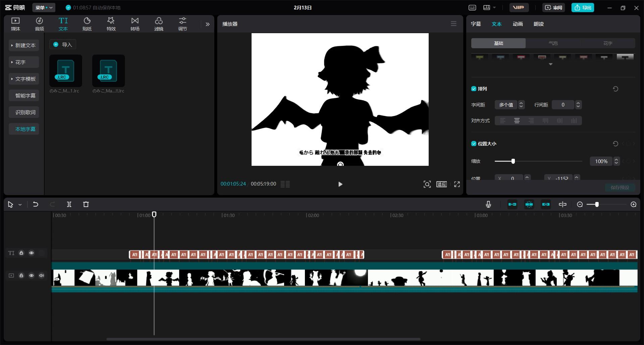Set text alignment to right
This screenshot has height=345, width=644.
531,121
